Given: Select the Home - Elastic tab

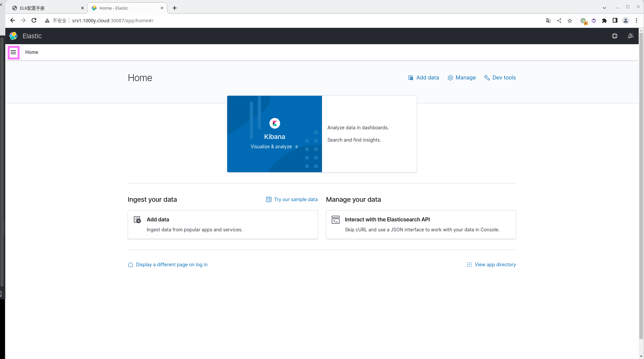Looking at the screenshot, I should pos(127,8).
